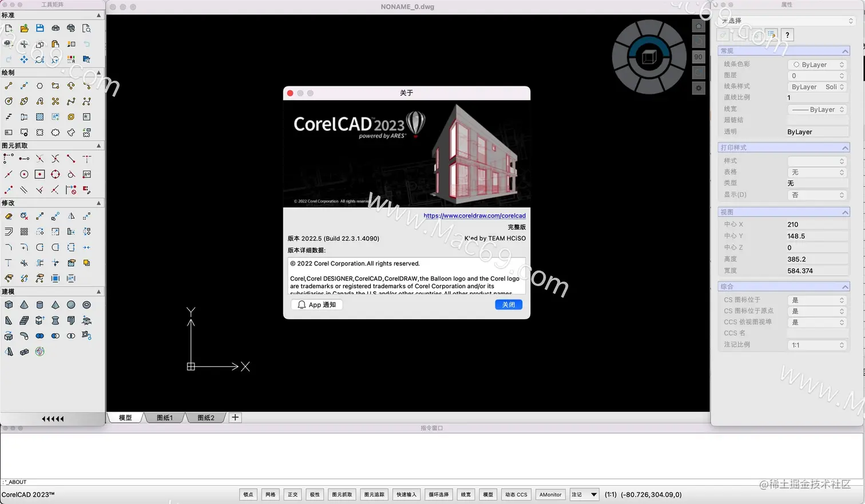The width and height of the screenshot is (865, 504).
Task: Select the Eraser delete tool
Action: point(9,216)
